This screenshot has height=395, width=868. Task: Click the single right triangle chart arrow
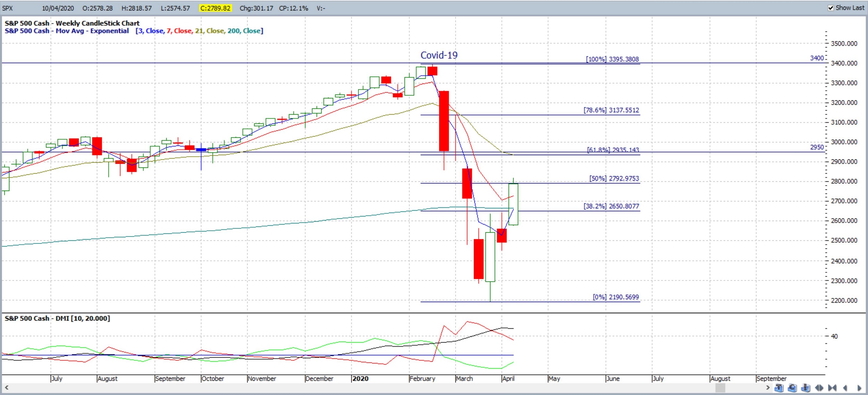859,388
